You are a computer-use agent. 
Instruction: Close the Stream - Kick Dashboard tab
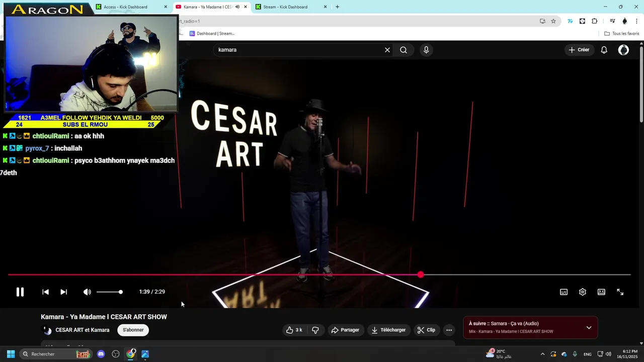(325, 7)
